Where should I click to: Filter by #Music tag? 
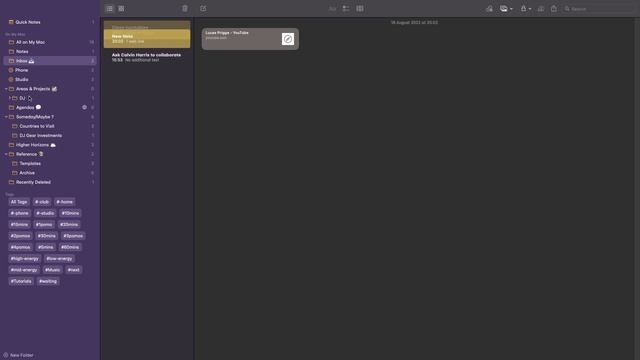52,270
